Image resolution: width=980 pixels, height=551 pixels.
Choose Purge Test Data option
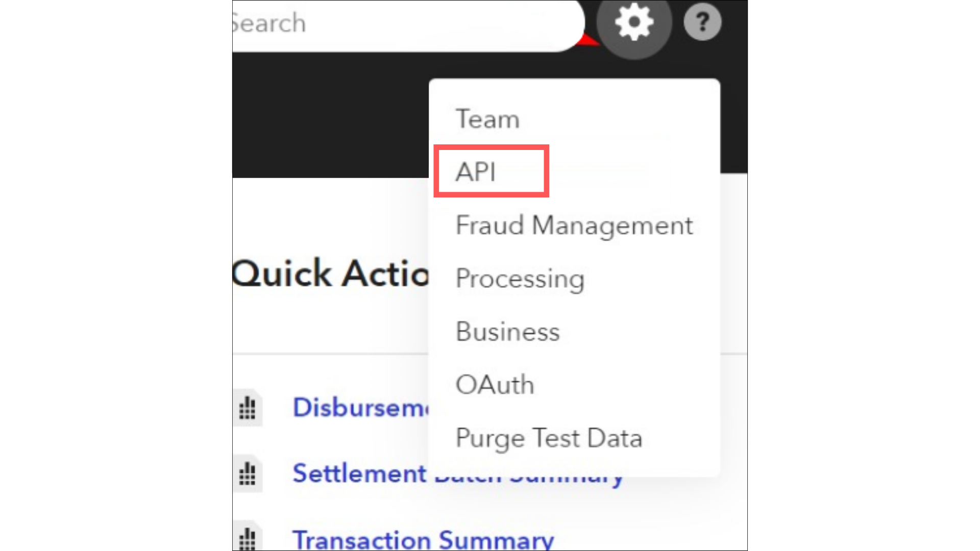[x=549, y=438]
